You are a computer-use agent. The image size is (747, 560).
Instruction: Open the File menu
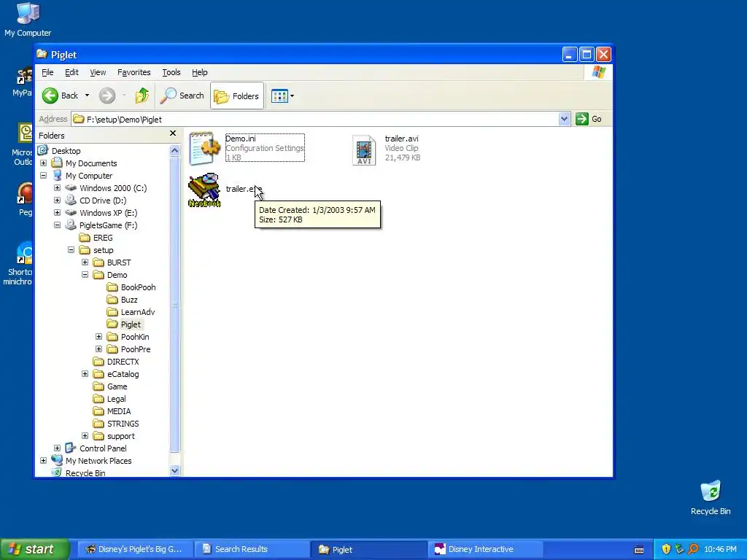(x=47, y=72)
